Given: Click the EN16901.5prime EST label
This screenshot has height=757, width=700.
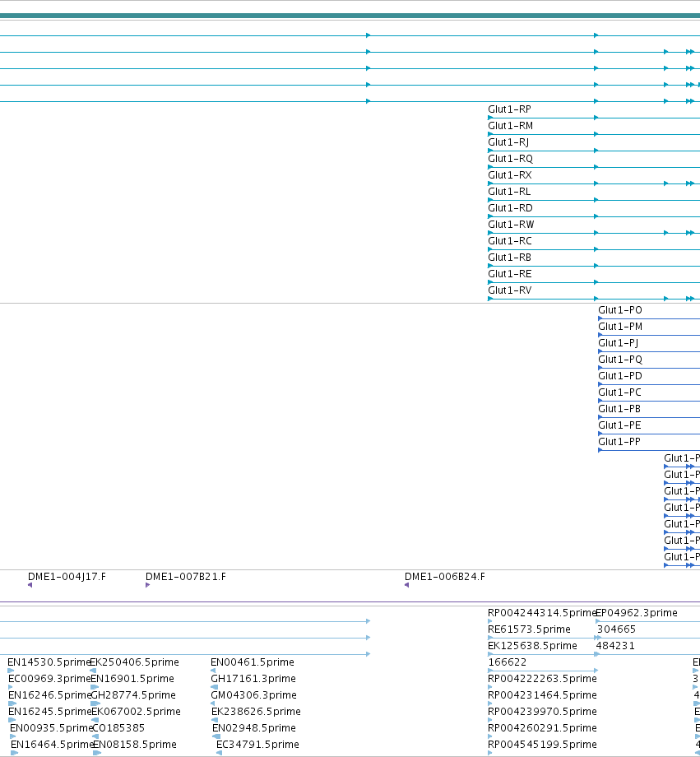Looking at the screenshot, I should coord(132,679).
